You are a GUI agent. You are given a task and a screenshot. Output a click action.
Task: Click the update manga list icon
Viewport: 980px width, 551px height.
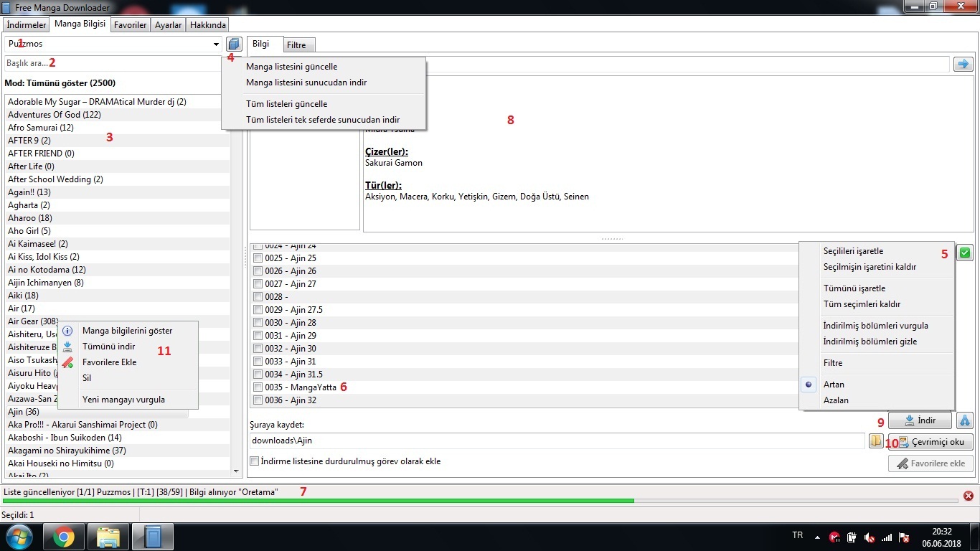pos(234,44)
